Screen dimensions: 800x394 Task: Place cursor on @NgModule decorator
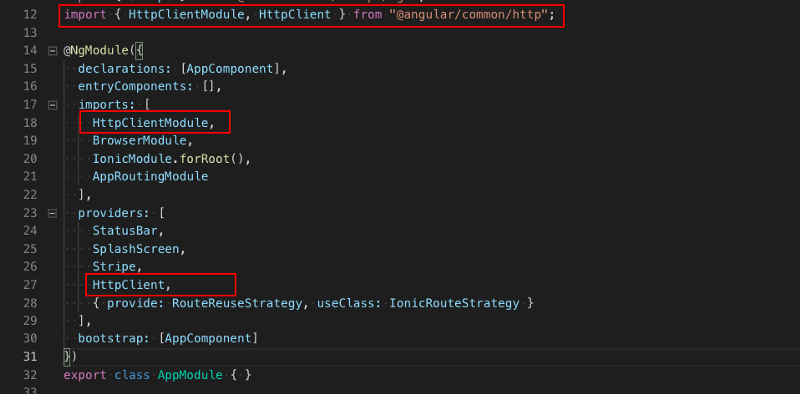[x=96, y=51]
